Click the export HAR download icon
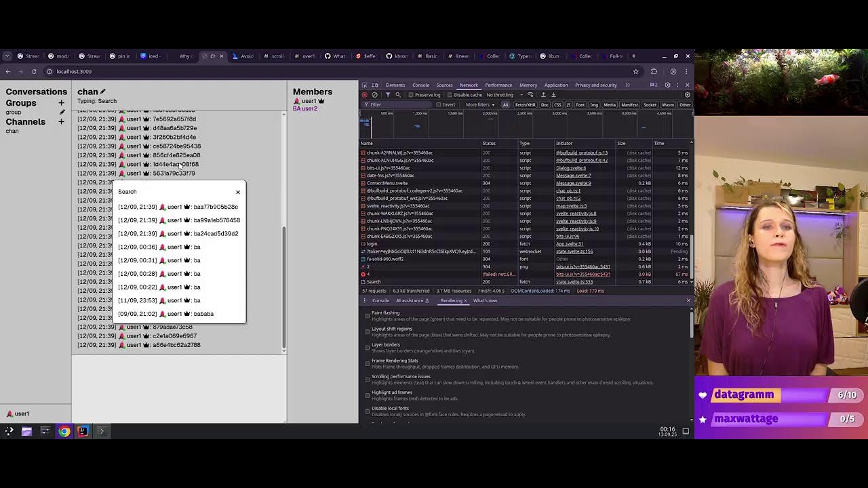868x488 pixels. pos(553,95)
